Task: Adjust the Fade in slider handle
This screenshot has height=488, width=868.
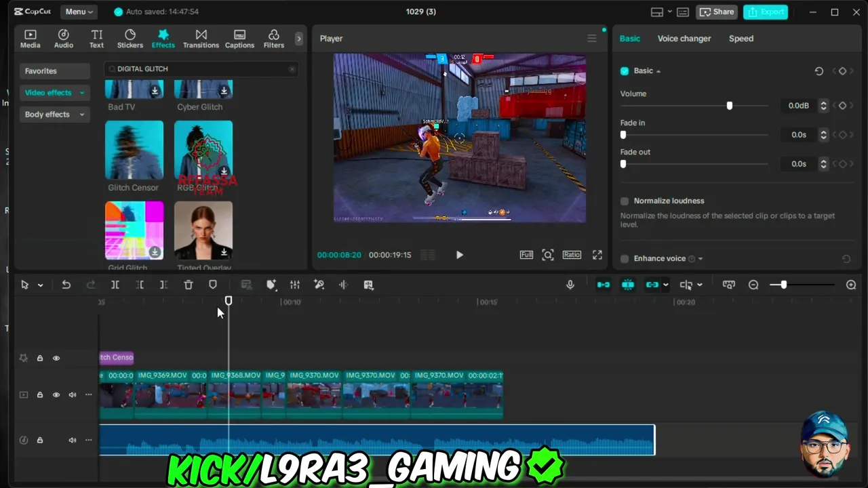Action: tap(623, 135)
